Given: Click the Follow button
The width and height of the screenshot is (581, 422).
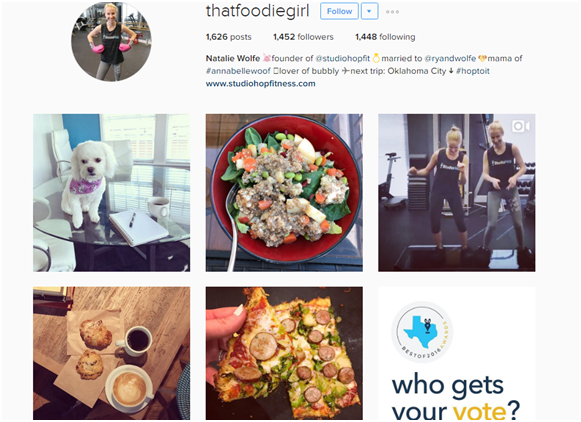Looking at the screenshot, I should (339, 11).
